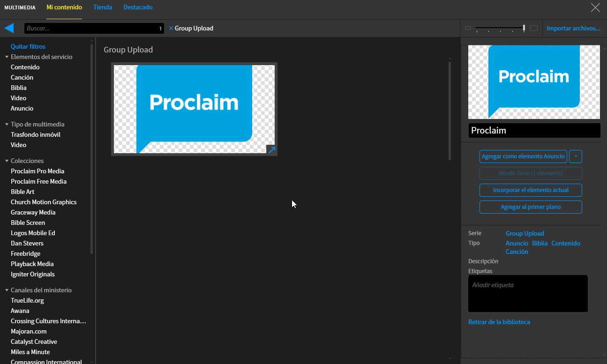Viewport: 607px width, 364px height.
Task: Click Importar archivos link
Action: pyautogui.click(x=573, y=28)
